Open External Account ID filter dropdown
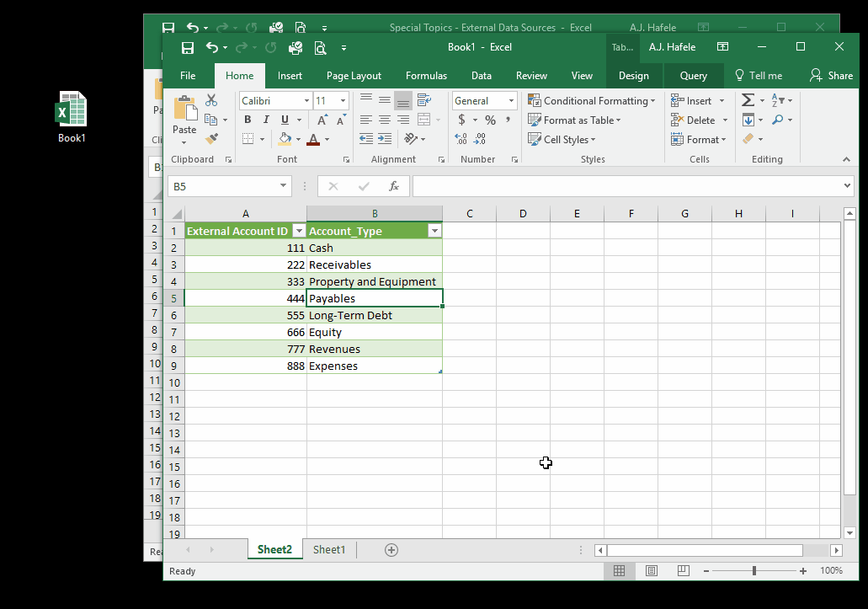868x609 pixels. 299,231
